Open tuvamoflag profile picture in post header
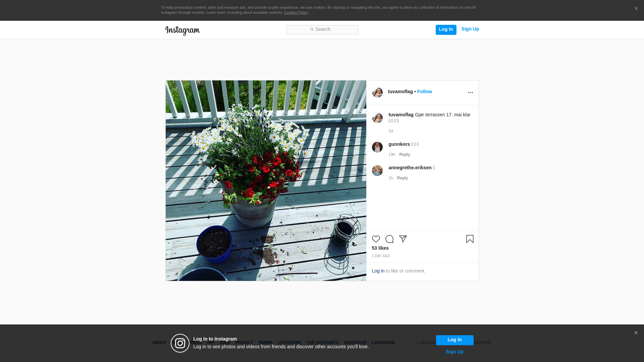 377,92
